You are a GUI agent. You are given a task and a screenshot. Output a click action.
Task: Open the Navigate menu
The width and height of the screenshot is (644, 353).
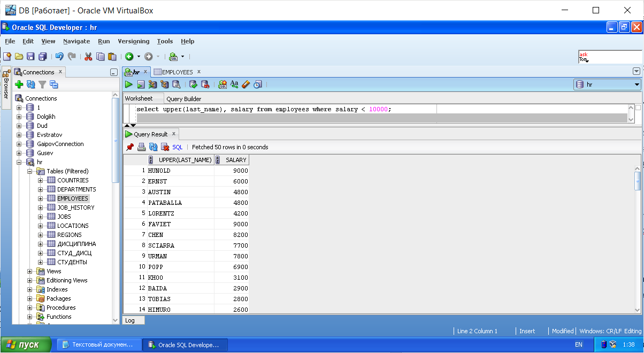point(76,41)
